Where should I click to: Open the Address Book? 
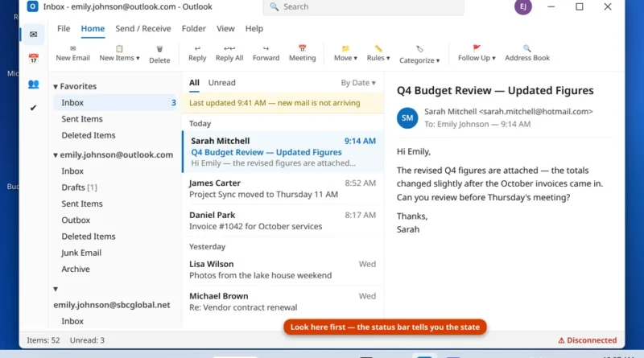tap(527, 54)
